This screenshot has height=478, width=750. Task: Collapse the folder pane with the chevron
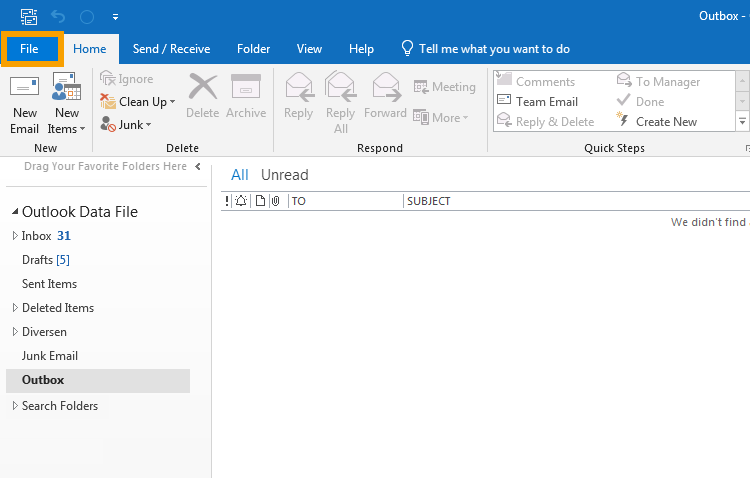[x=198, y=166]
